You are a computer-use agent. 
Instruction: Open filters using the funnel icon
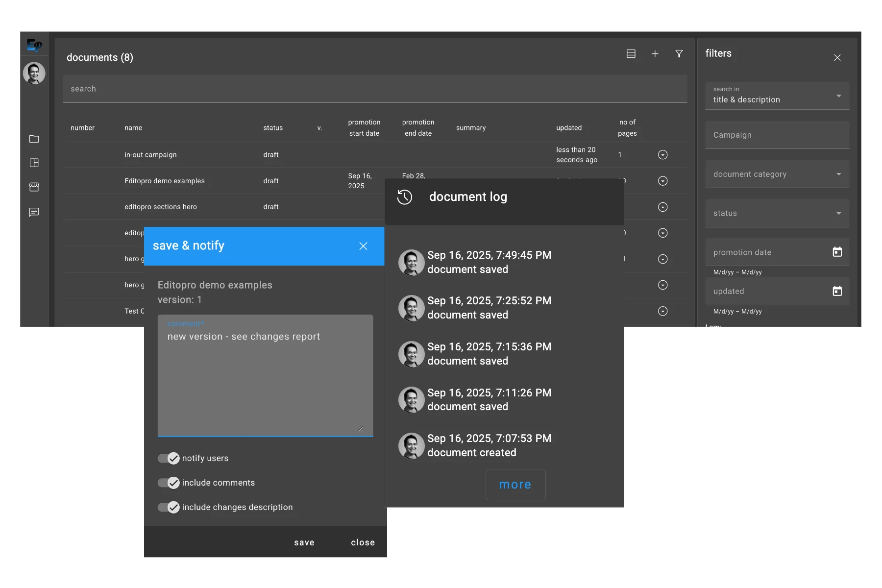(x=679, y=54)
